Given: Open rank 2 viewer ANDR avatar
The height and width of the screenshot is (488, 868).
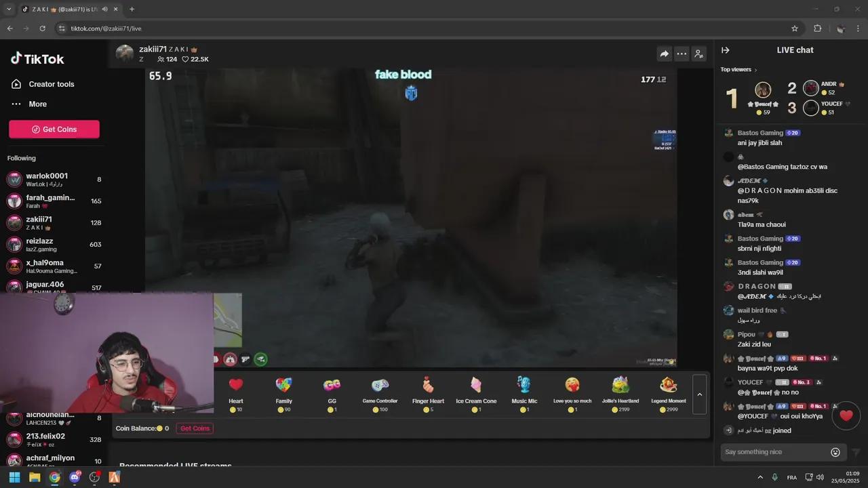Looking at the screenshot, I should click(x=811, y=87).
